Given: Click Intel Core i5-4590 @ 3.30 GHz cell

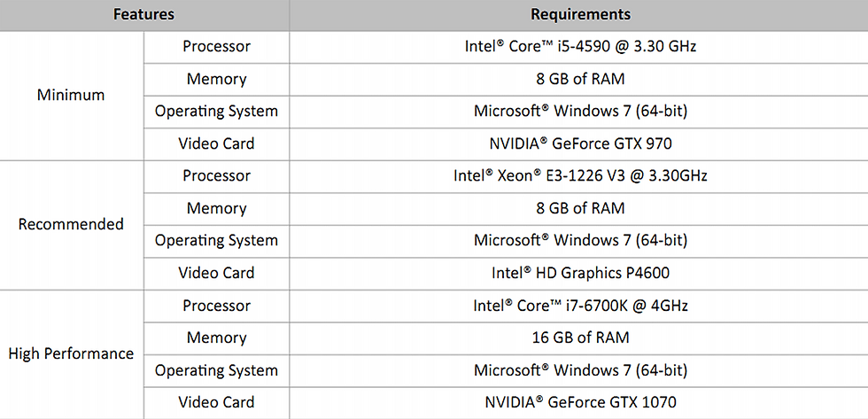Looking at the screenshot, I should 578,46.
